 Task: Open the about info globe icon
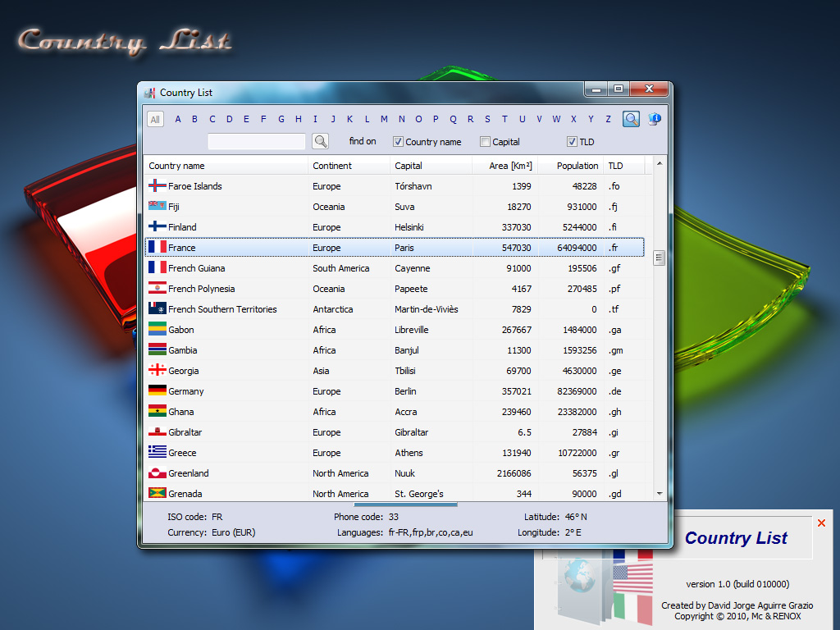pyautogui.click(x=654, y=119)
